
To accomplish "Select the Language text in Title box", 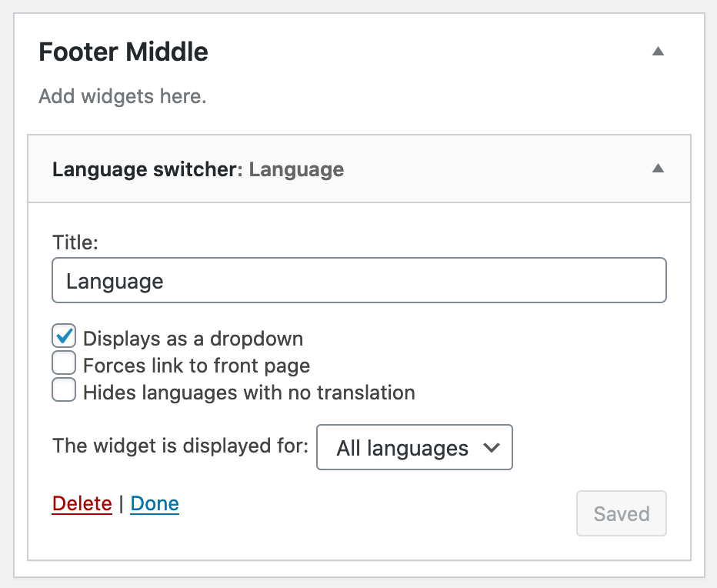I will [x=114, y=281].
